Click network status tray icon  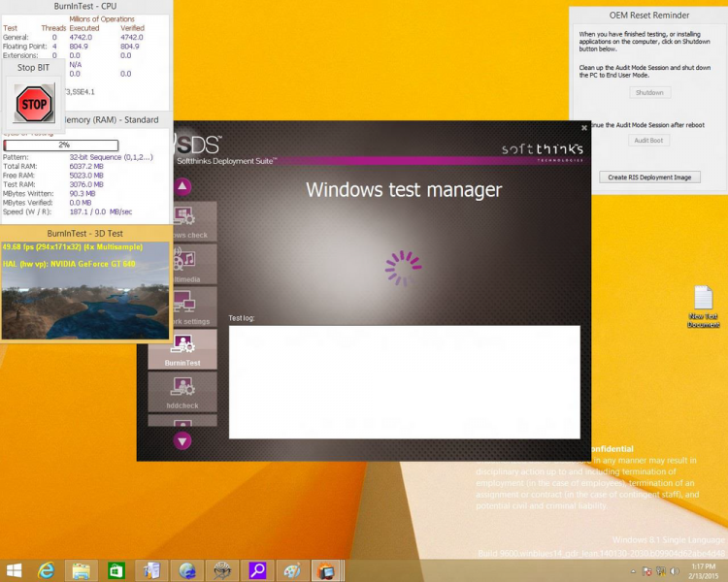(x=661, y=571)
